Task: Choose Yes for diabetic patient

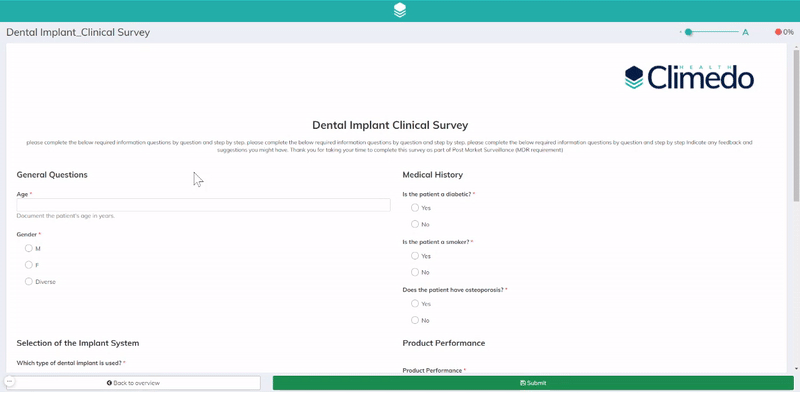Action: coord(415,208)
